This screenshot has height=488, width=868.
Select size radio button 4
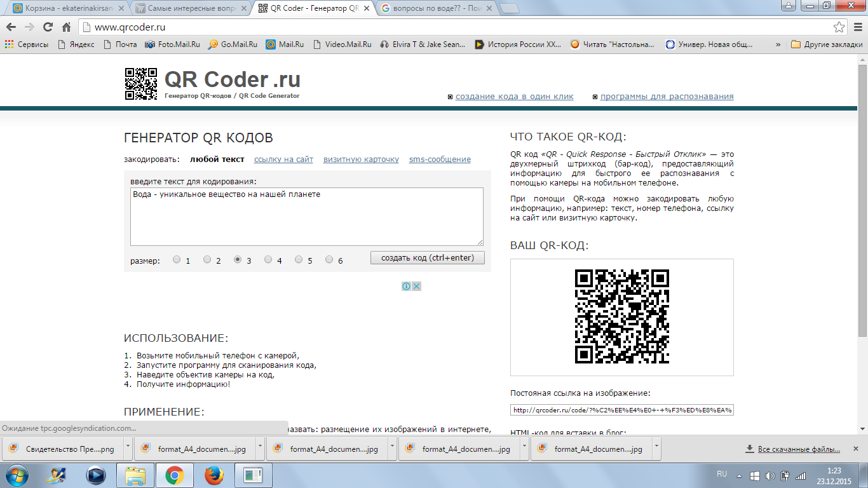tap(268, 260)
